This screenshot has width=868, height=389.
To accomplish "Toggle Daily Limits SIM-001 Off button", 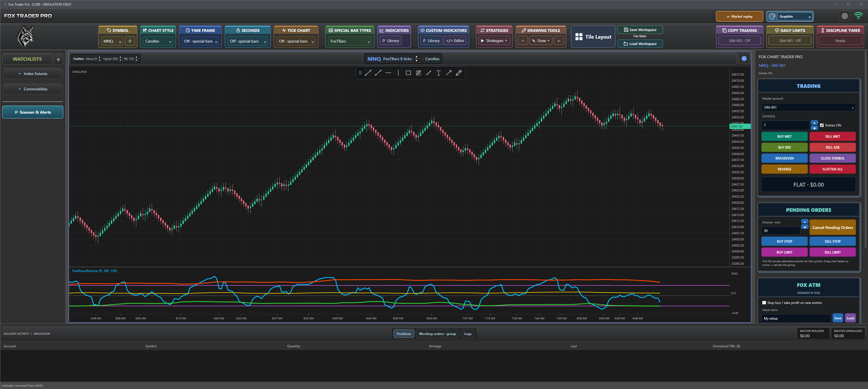I will point(790,41).
